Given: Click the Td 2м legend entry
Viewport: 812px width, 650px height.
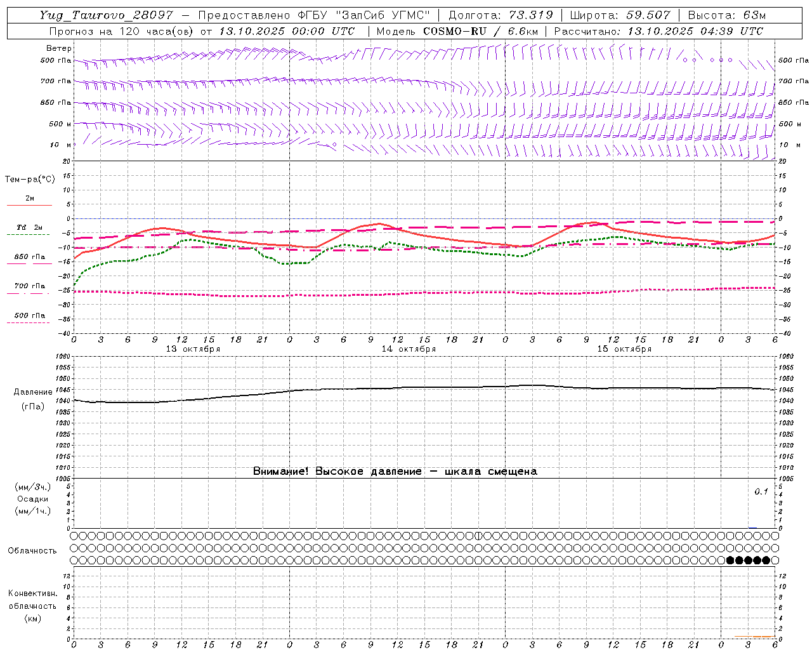Looking at the screenshot, I should [29, 230].
